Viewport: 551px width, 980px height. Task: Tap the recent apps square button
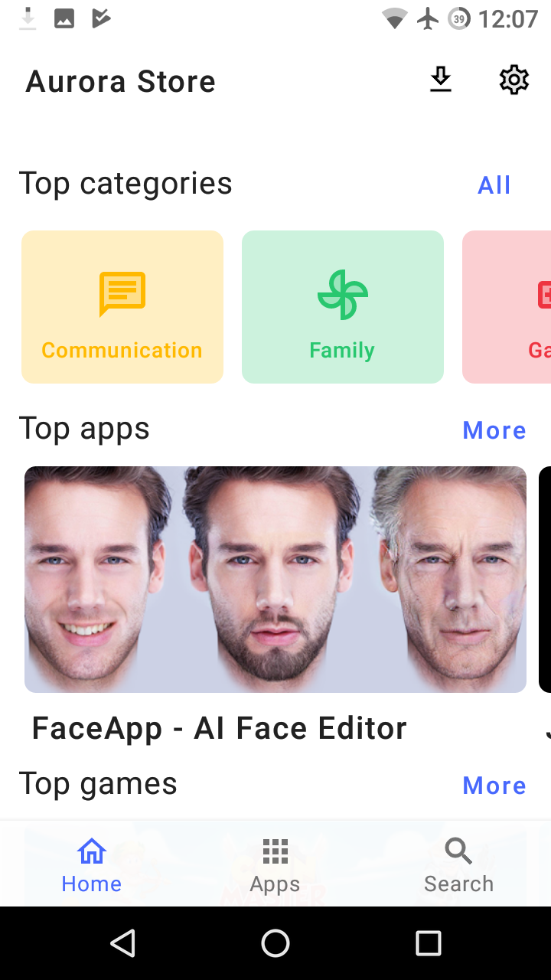point(429,943)
